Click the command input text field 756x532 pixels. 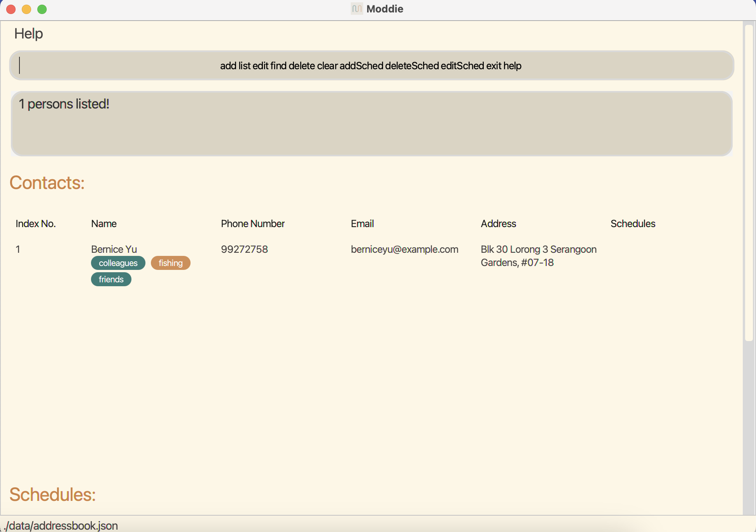click(371, 65)
